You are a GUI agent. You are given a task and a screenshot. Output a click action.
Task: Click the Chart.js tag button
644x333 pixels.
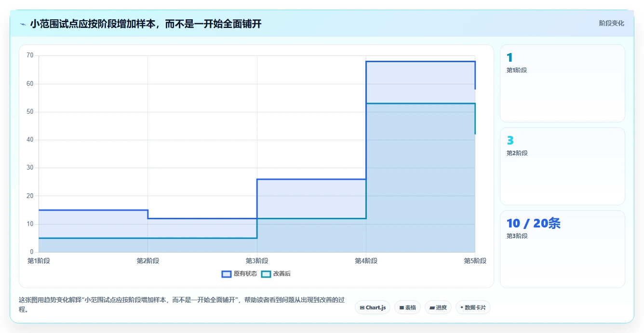[373, 307]
